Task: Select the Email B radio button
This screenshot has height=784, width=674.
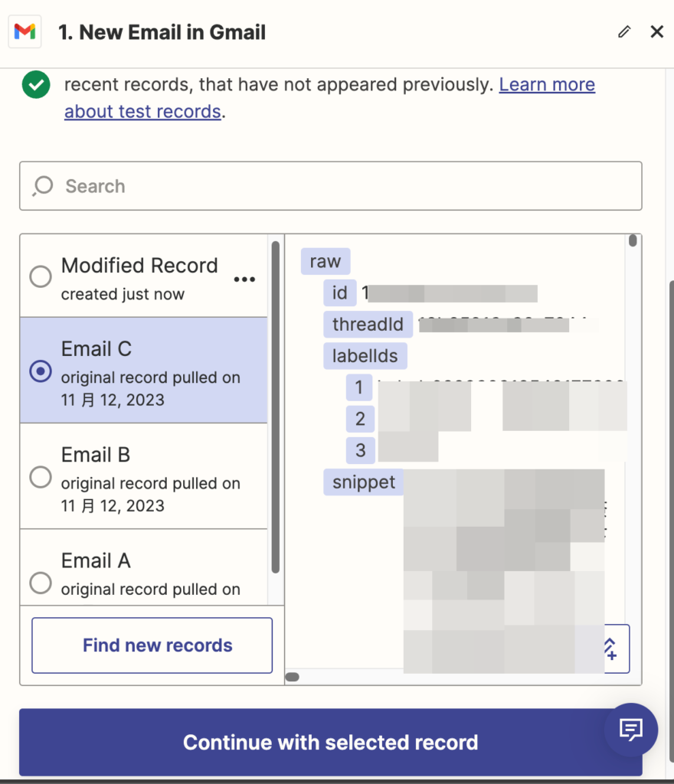Action: (x=41, y=477)
